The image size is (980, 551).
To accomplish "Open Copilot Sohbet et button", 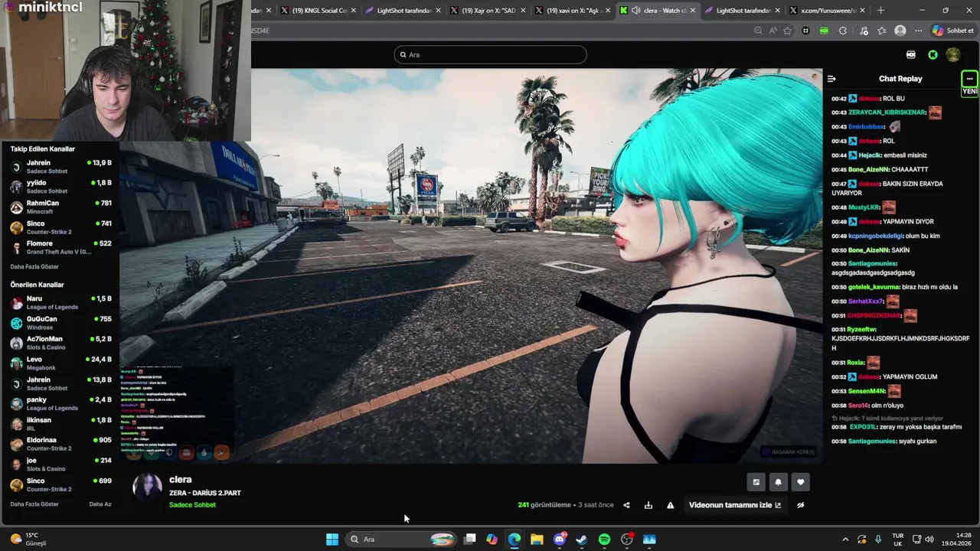I will pos(953,31).
